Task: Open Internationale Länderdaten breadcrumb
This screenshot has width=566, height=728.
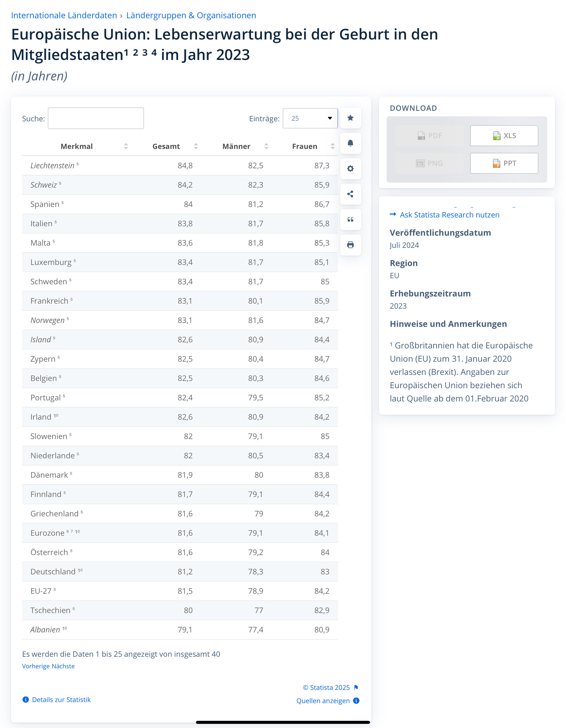Action: click(x=64, y=15)
